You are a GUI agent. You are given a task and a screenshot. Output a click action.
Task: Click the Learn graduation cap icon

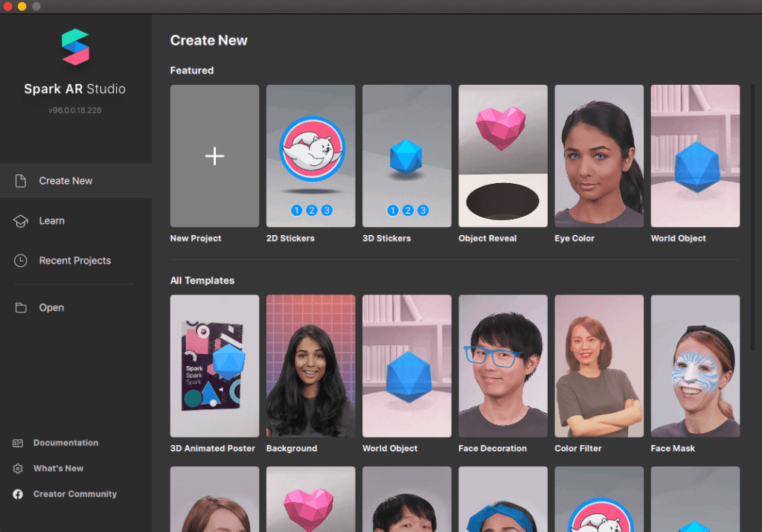point(20,221)
